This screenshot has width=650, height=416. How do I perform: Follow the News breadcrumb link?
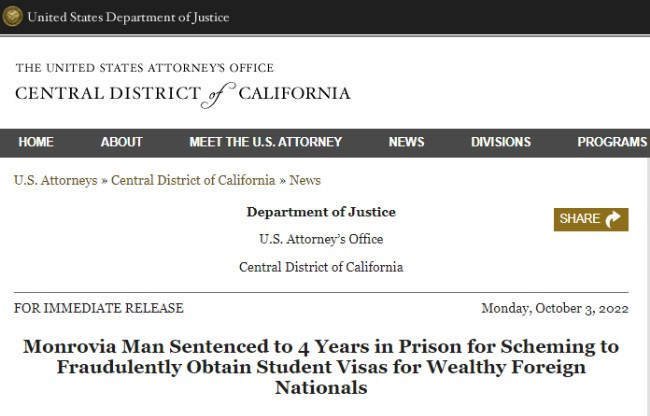coord(305,180)
